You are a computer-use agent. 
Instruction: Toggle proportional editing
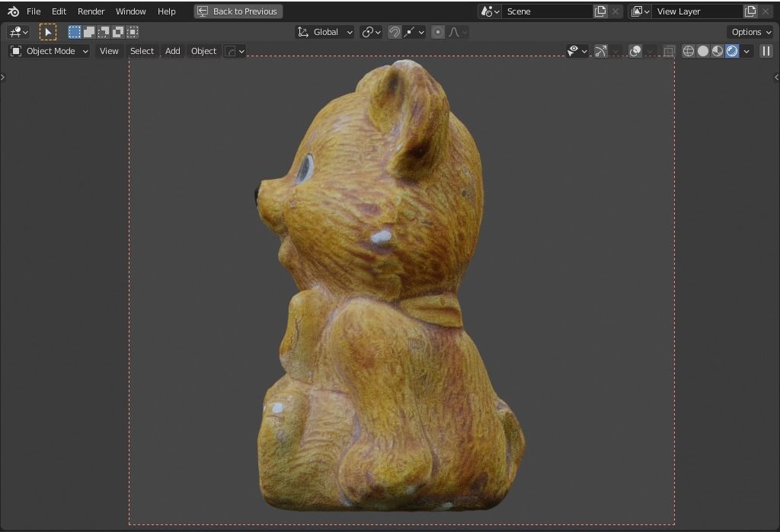pyautogui.click(x=438, y=32)
